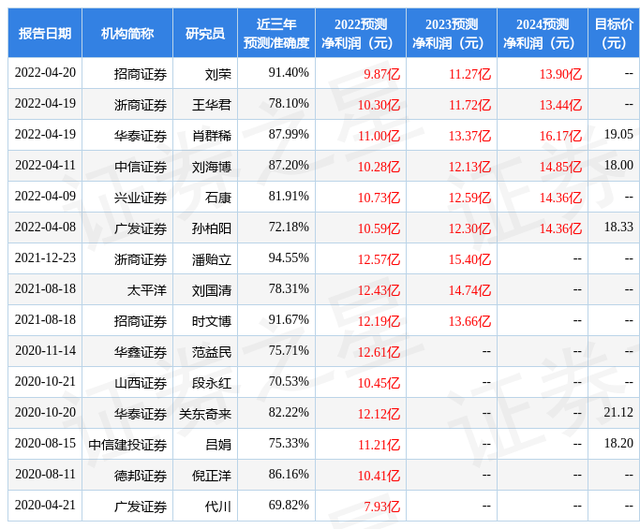640x529 pixels.
Task: Select researcher 刘国清
Action: pyautogui.click(x=211, y=290)
